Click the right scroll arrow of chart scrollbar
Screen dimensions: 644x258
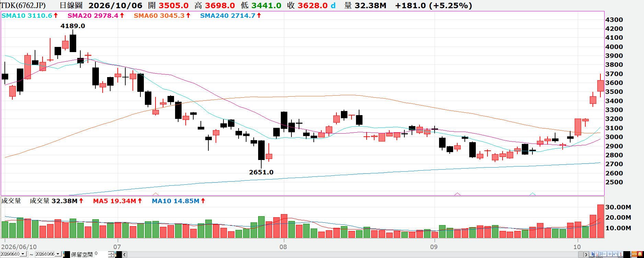pos(586,255)
